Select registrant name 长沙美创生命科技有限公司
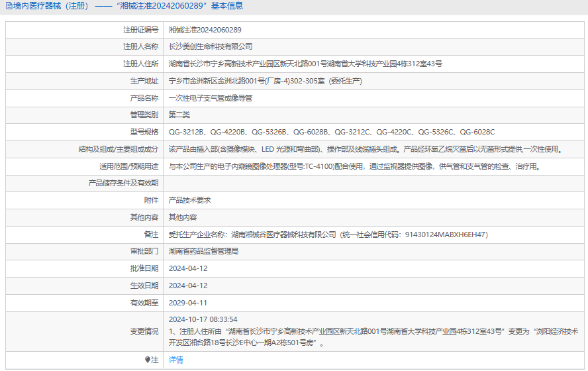Screen dimensions: 588x371 (x=211, y=47)
